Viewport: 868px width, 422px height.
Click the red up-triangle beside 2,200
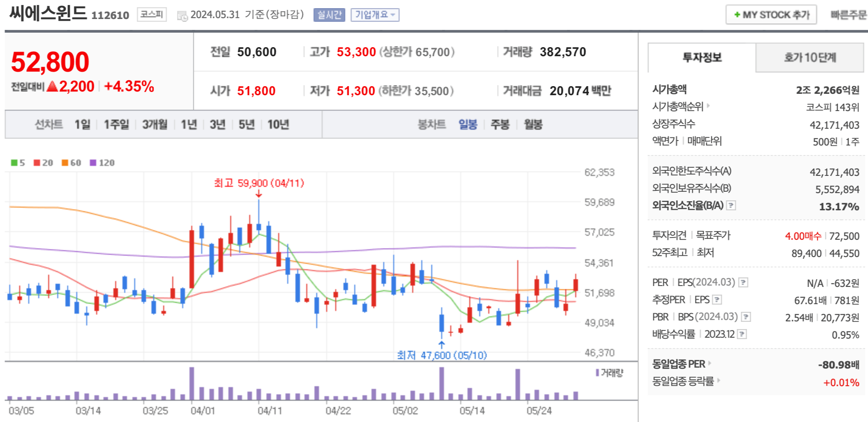pos(53,86)
